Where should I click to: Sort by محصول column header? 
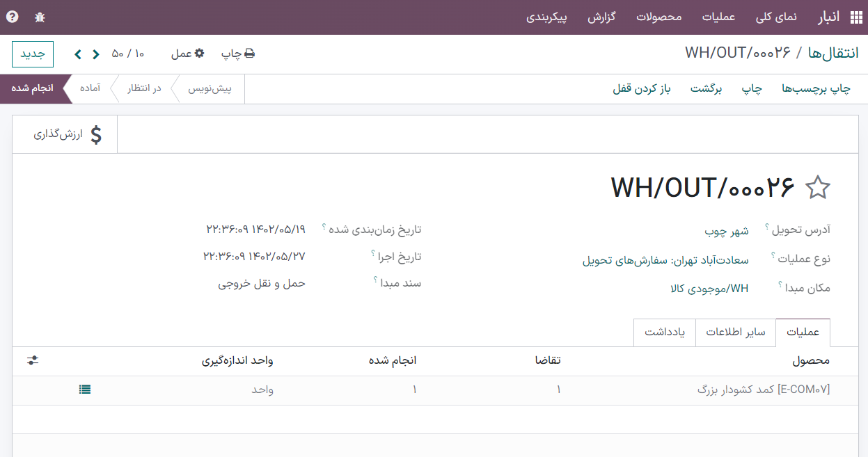tap(811, 361)
